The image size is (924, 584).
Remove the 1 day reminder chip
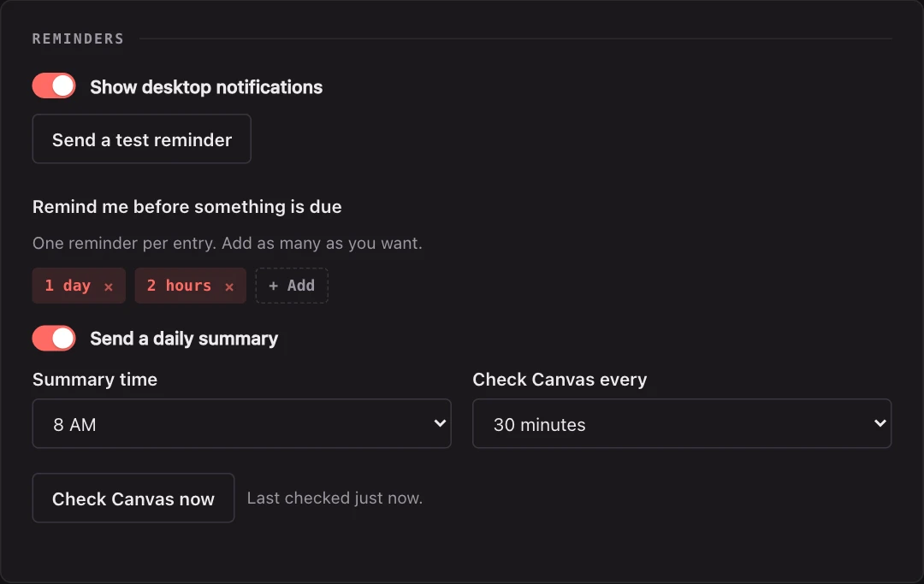pos(109,286)
